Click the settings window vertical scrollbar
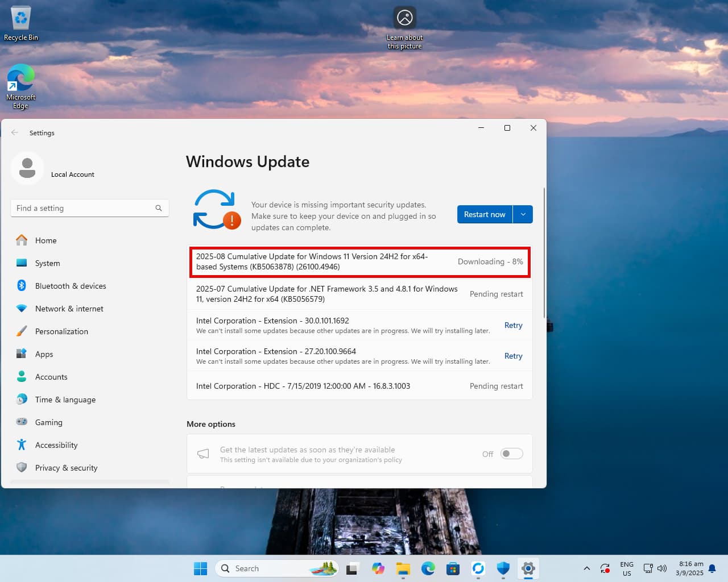The width and height of the screenshot is (728, 582). (x=544, y=253)
